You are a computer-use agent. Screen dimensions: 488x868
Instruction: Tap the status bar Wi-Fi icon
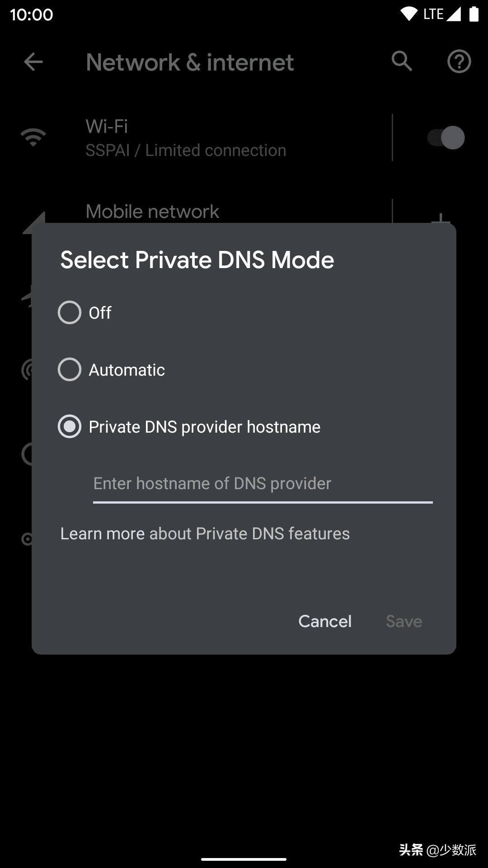[x=408, y=14]
